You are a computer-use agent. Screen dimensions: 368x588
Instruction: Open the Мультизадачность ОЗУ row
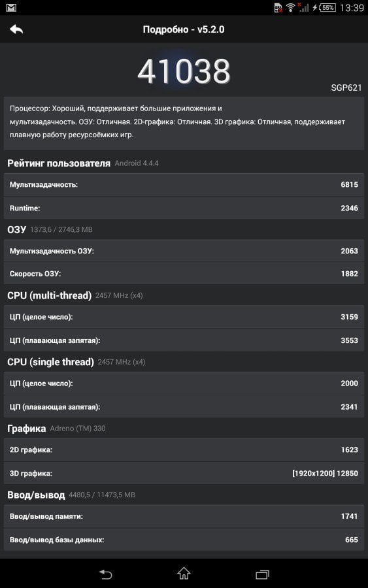[184, 251]
